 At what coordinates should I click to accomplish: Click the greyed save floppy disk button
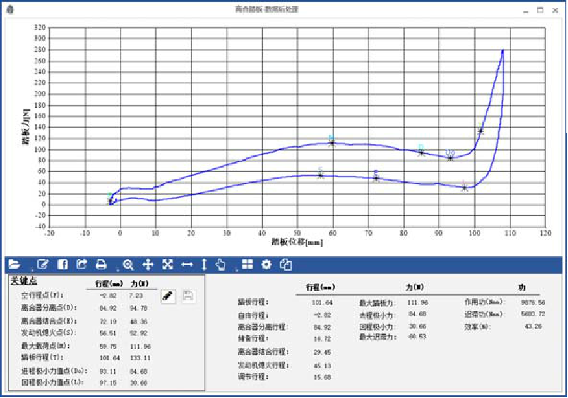[x=188, y=296]
